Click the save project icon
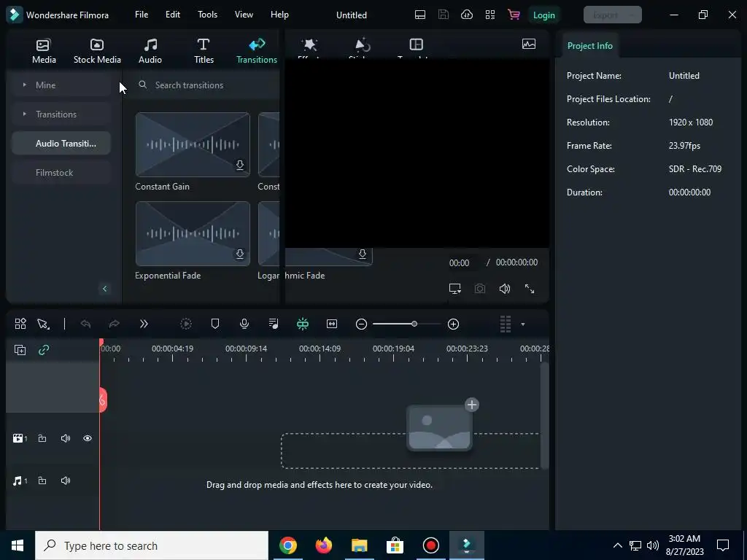The width and height of the screenshot is (747, 560). tap(444, 15)
